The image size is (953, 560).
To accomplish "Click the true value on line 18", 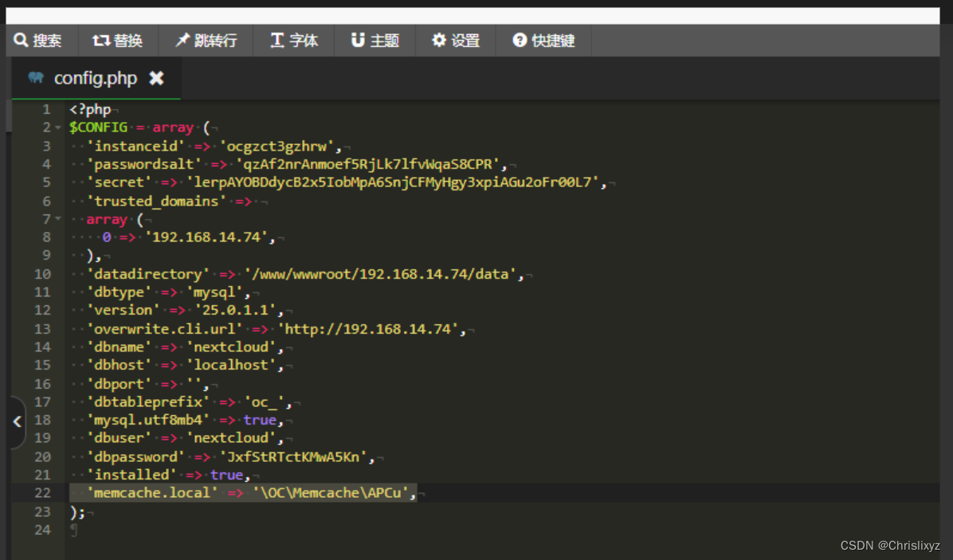I will click(260, 420).
